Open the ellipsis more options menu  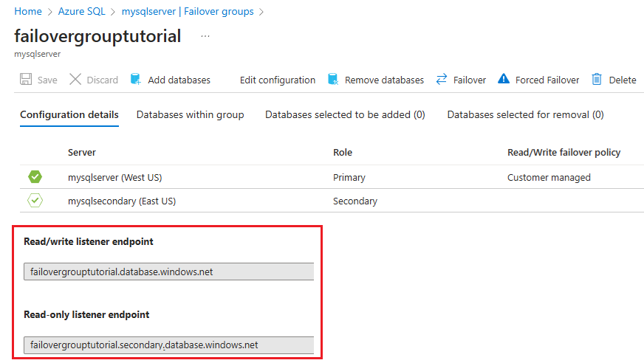[205, 36]
